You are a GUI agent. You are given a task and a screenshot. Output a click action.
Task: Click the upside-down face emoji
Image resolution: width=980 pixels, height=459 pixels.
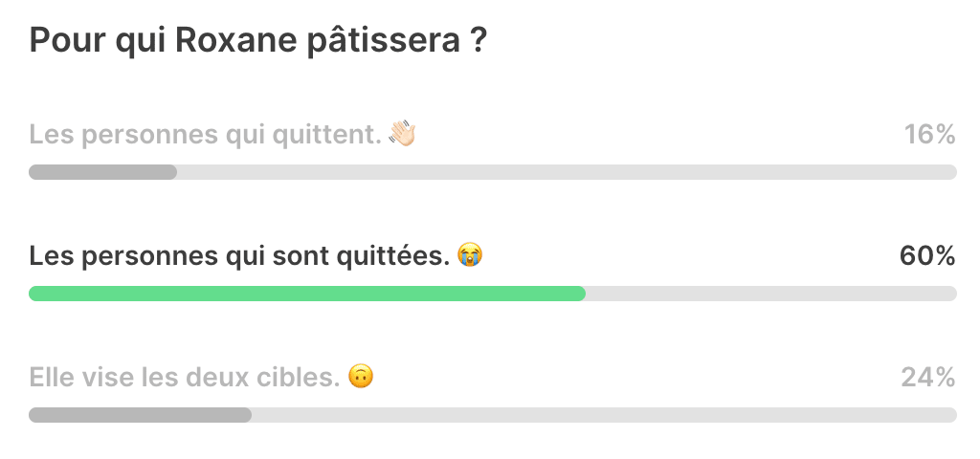click(x=361, y=377)
